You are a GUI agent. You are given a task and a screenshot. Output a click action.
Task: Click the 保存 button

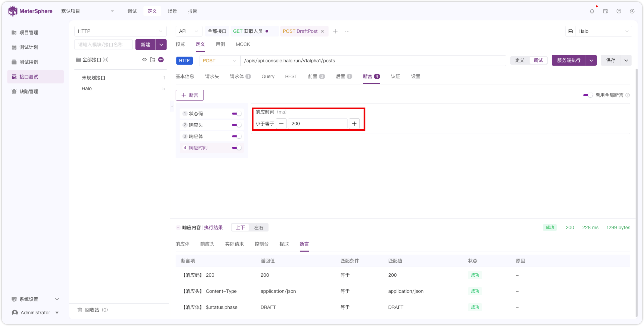click(x=611, y=60)
